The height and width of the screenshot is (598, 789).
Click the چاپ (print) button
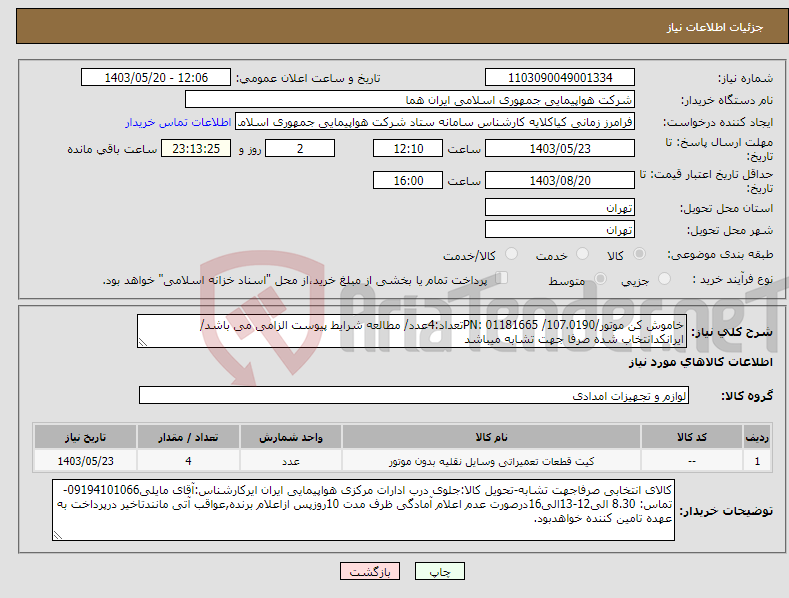pyautogui.click(x=439, y=571)
